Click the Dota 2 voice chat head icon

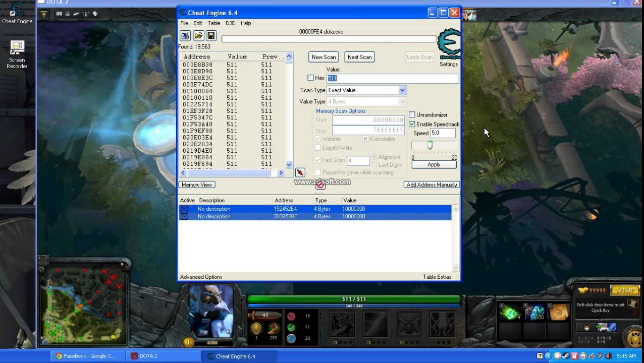[x=94, y=14]
